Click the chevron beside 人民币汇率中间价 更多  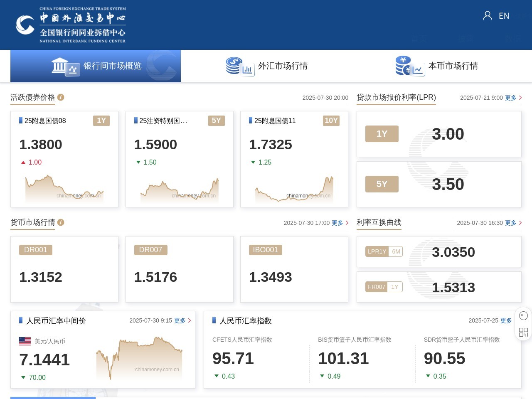189,320
